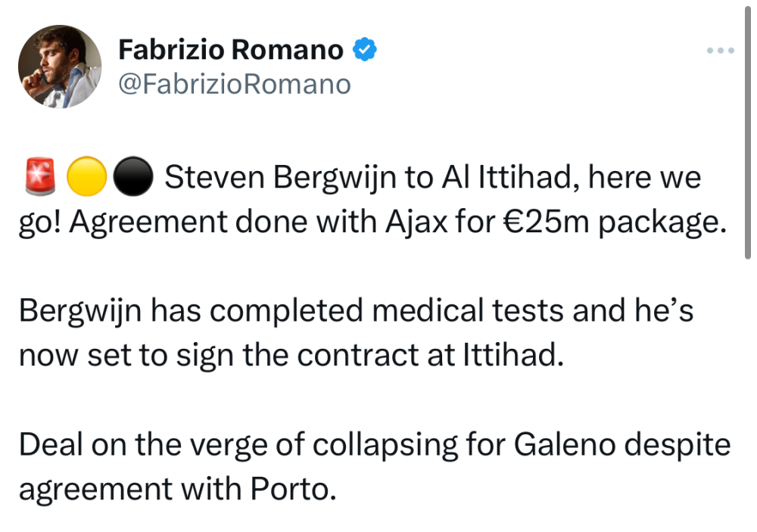Open the @FabrizioRomano handle link
Image resolution: width=757 pixels, height=532 pixels.
pos(235,83)
